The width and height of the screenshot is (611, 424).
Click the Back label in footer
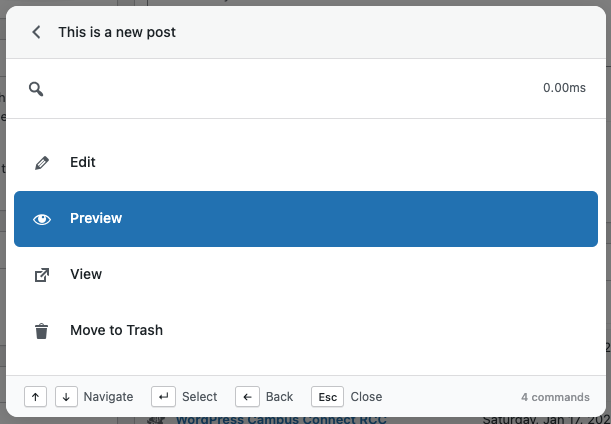coord(280,397)
